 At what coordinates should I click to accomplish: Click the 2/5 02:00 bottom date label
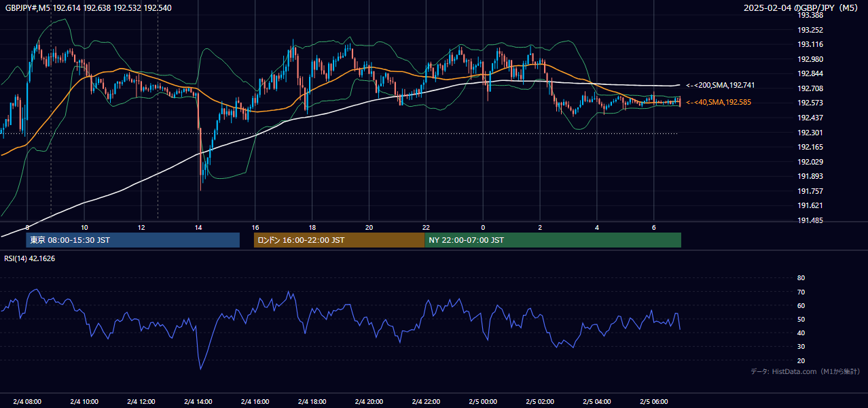[x=541, y=401]
